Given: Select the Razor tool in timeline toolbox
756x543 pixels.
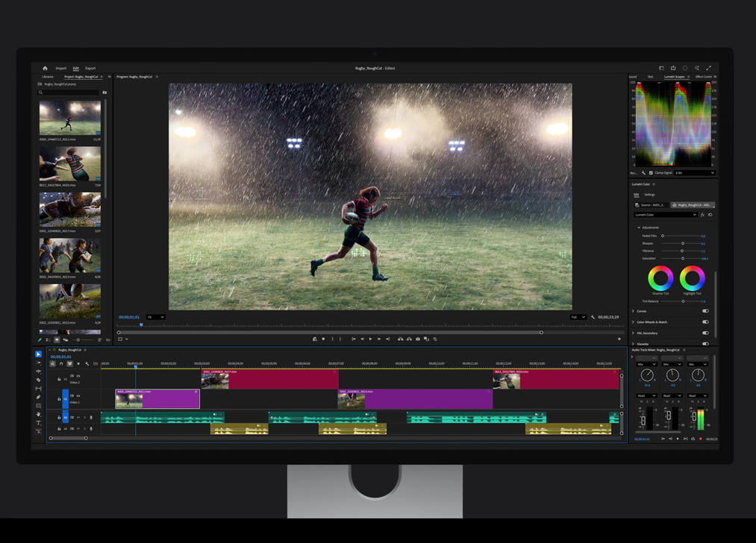Looking at the screenshot, I should pos(39,380).
